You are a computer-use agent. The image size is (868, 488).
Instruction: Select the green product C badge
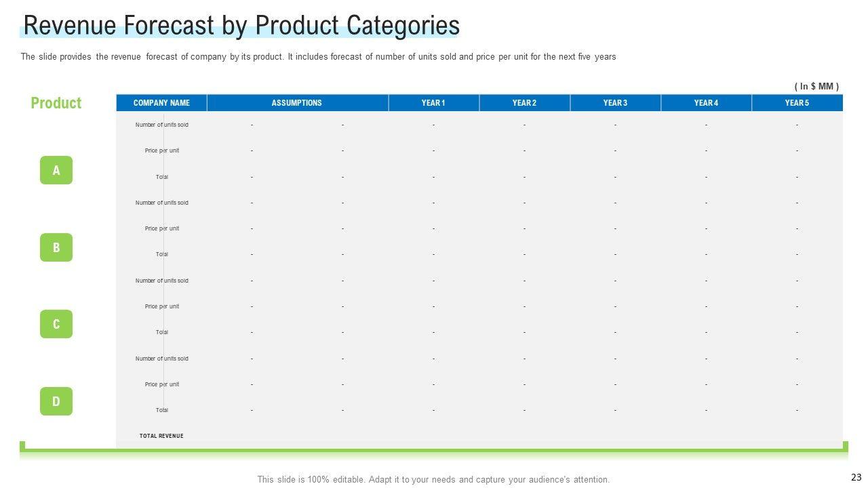pyautogui.click(x=56, y=324)
